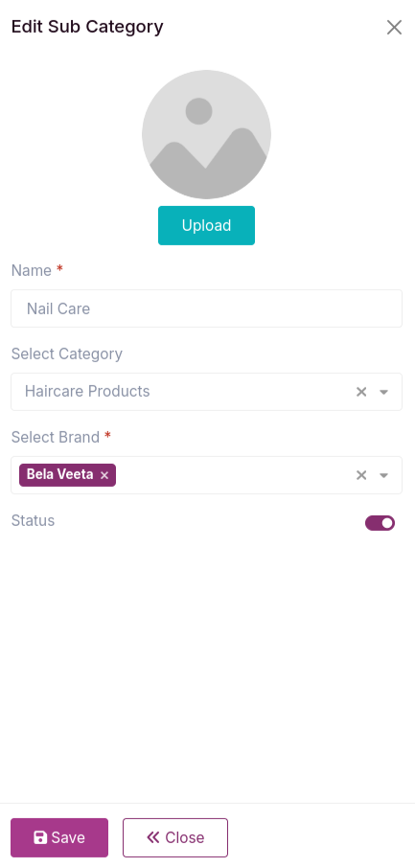Open the Haircare Products category selector
Screen dimensions: 415x868
coord(207,392)
